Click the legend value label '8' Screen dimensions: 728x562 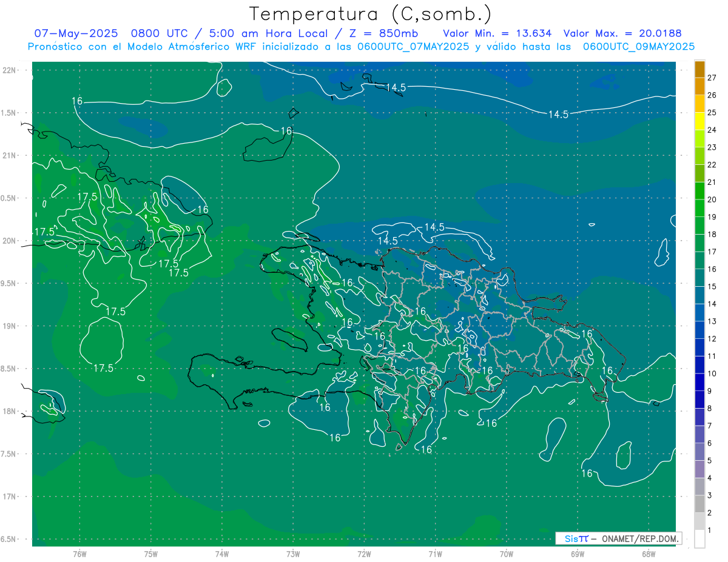(x=710, y=408)
